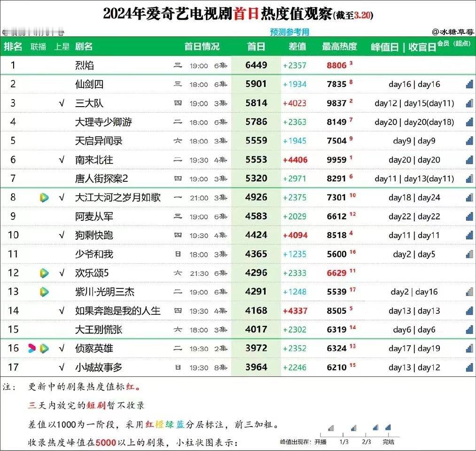
Task: Click the Youku icon in 侦察英雄 row
Action: (x=31, y=349)
